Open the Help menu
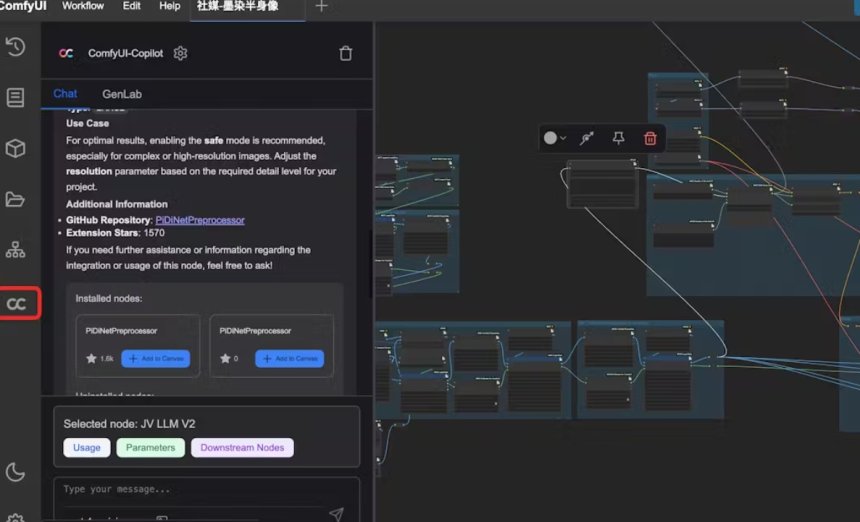Image resolution: width=860 pixels, height=522 pixels. (x=169, y=6)
